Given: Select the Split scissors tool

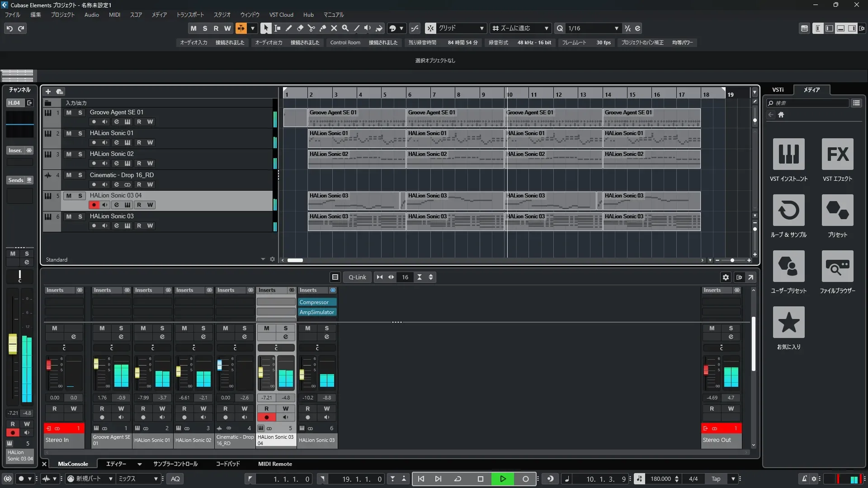Looking at the screenshot, I should pos(311,28).
